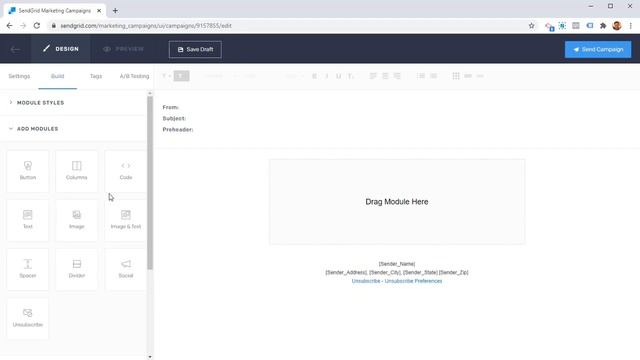The image size is (640, 360).
Task: Add a Divider module
Action: [x=77, y=269]
